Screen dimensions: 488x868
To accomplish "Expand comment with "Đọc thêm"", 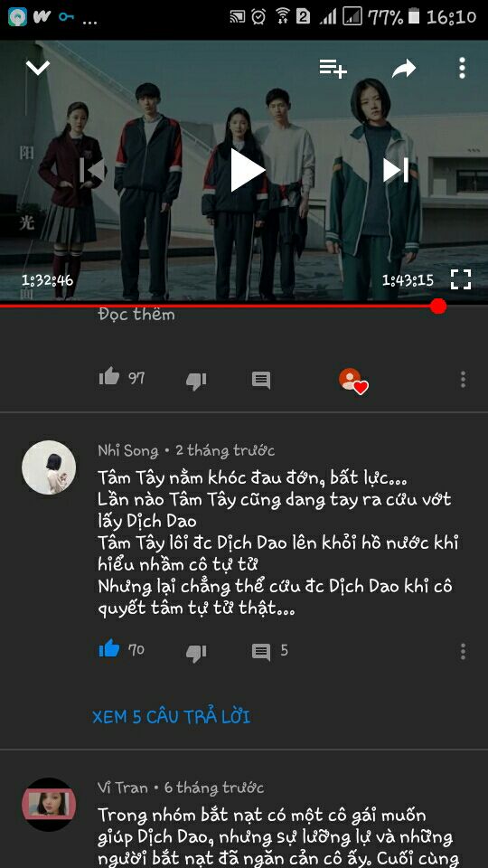I will click(x=136, y=315).
